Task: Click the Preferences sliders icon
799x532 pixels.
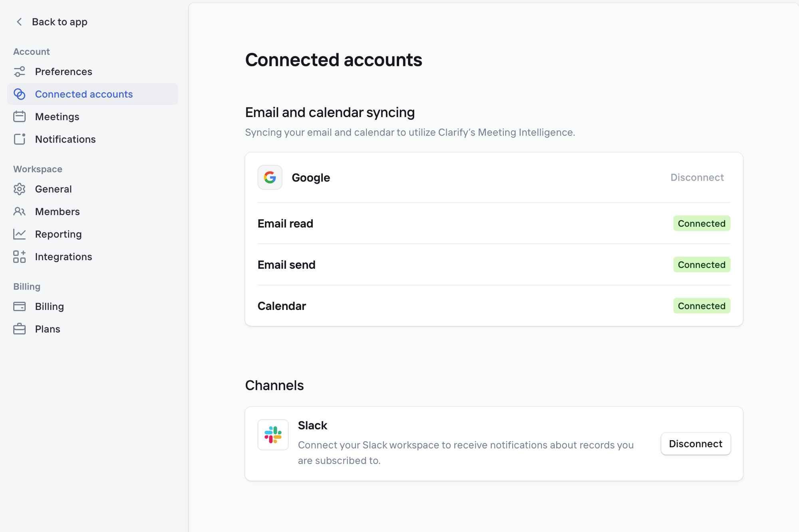Action: pyautogui.click(x=19, y=71)
